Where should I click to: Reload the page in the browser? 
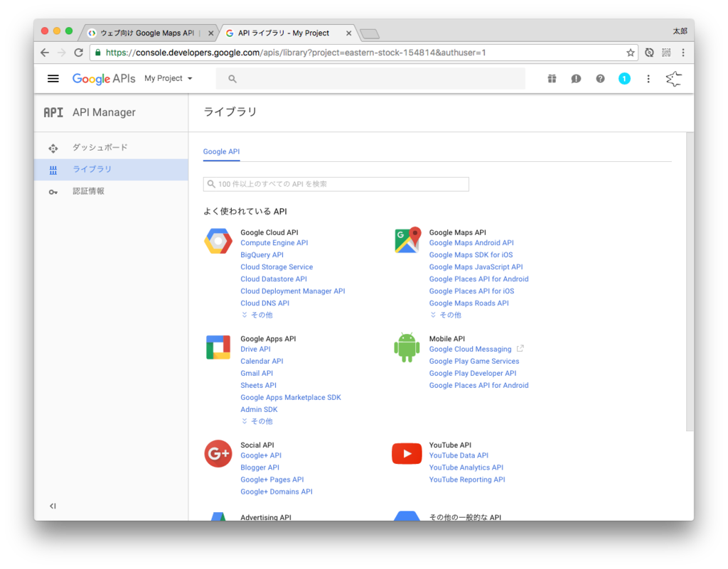coord(78,53)
